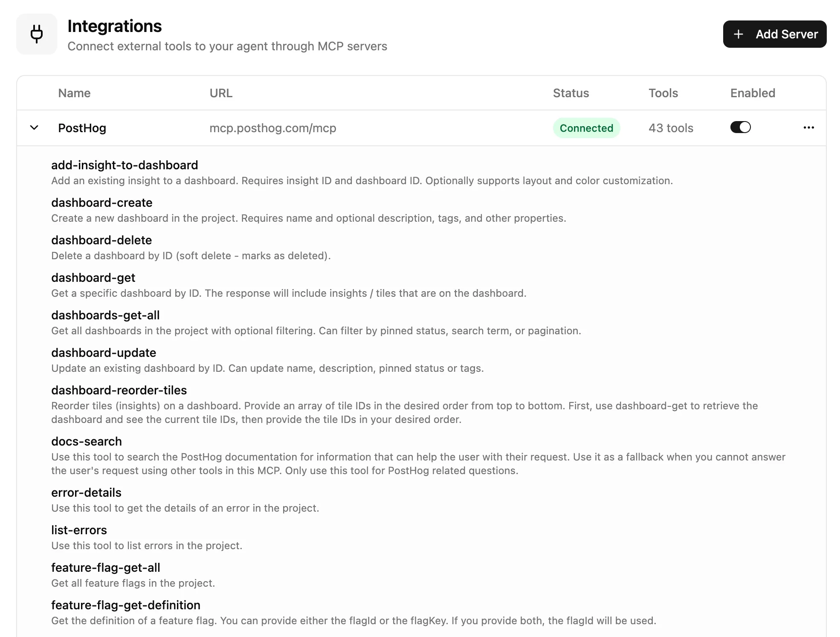Screen dimensions: 840x637
Task: Click the Connected status badge
Action: click(586, 127)
